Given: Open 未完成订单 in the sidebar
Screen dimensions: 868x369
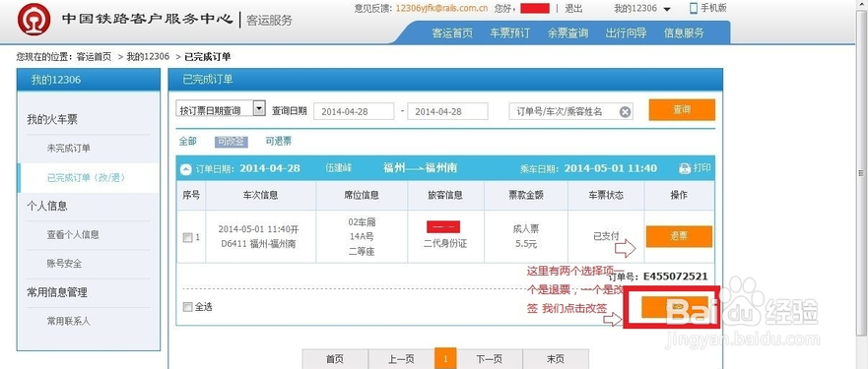Looking at the screenshot, I should pyautogui.click(x=69, y=149).
